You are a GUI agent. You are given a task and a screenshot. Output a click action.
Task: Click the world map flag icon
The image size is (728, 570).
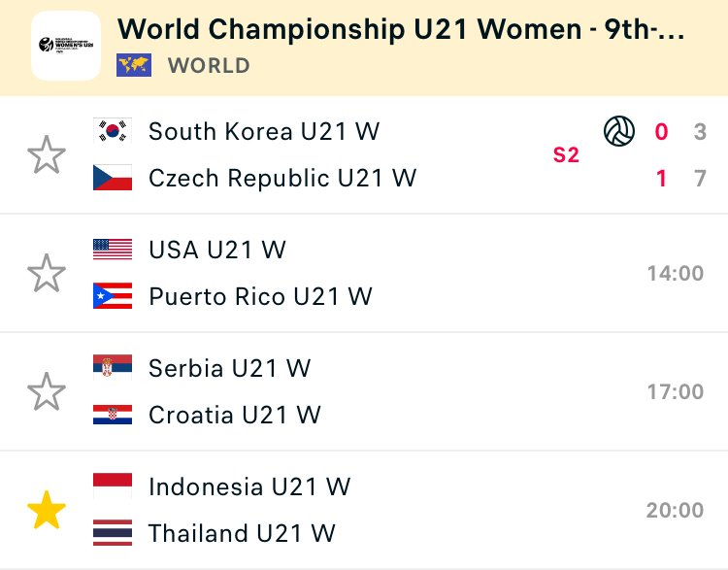134,65
